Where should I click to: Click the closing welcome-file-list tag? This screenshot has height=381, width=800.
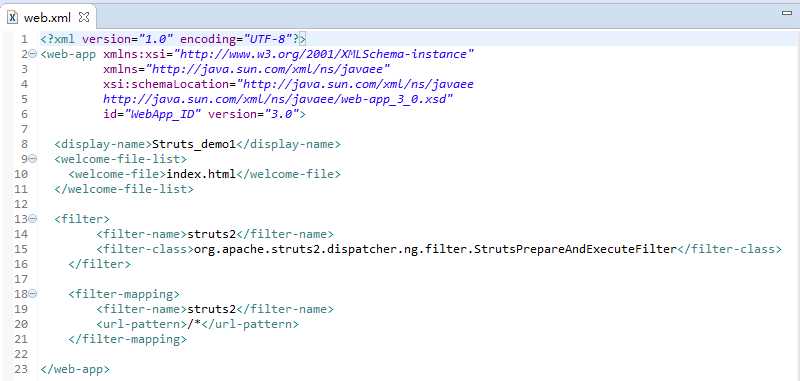pyautogui.click(x=124, y=189)
